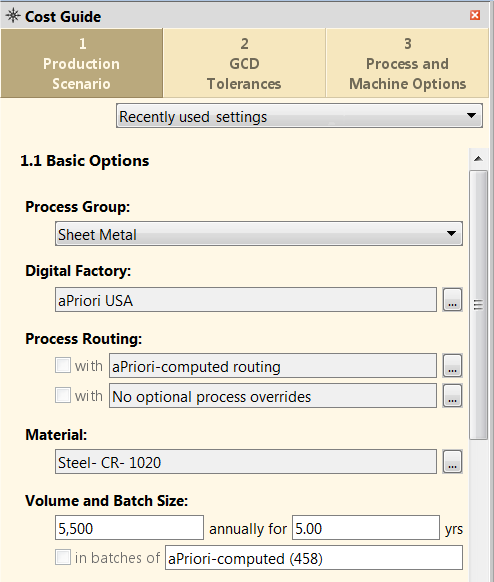Click the Cost Guide compass star icon
Image resolution: width=494 pixels, height=582 pixels.
tap(13, 16)
